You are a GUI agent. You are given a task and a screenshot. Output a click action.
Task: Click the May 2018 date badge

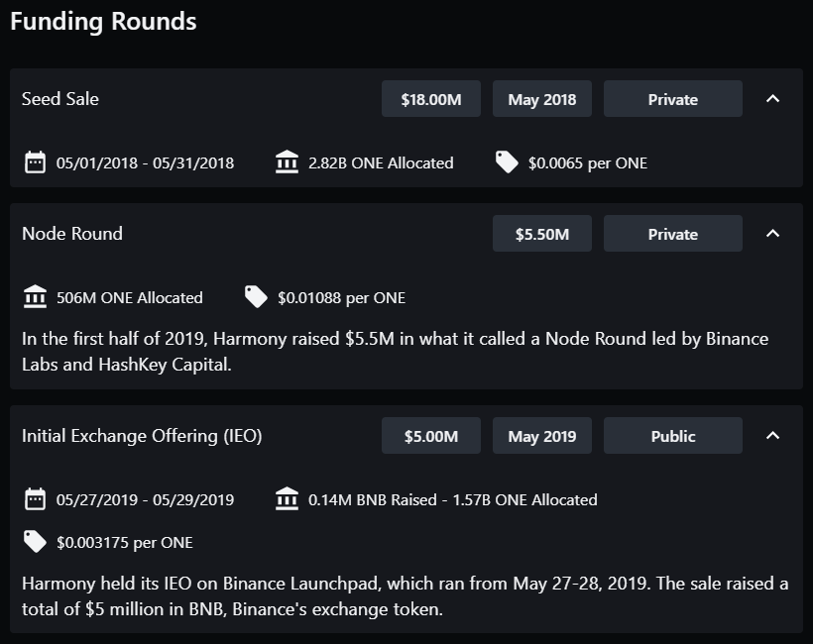pyautogui.click(x=541, y=98)
